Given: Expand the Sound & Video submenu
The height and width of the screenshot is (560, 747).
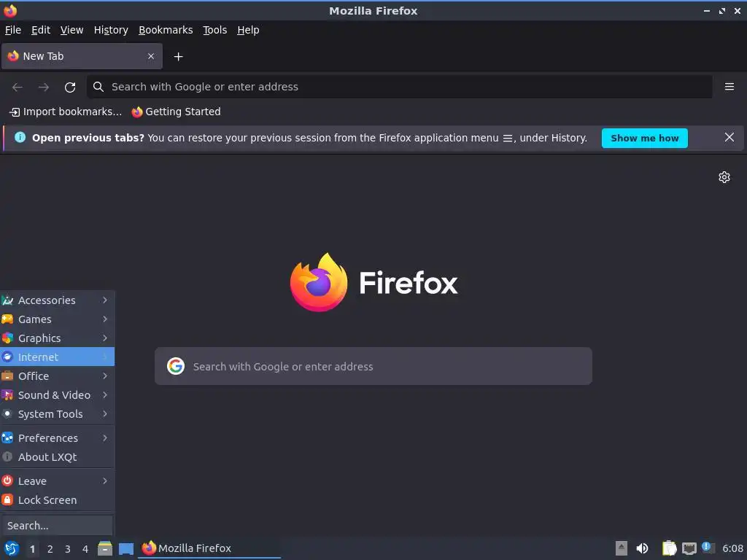Looking at the screenshot, I should point(57,394).
